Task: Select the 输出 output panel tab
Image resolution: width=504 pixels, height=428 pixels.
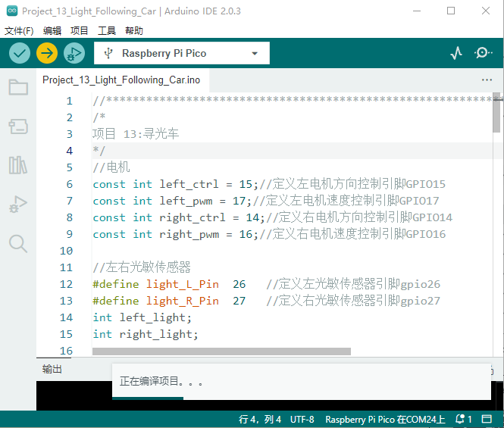Action: (x=52, y=369)
